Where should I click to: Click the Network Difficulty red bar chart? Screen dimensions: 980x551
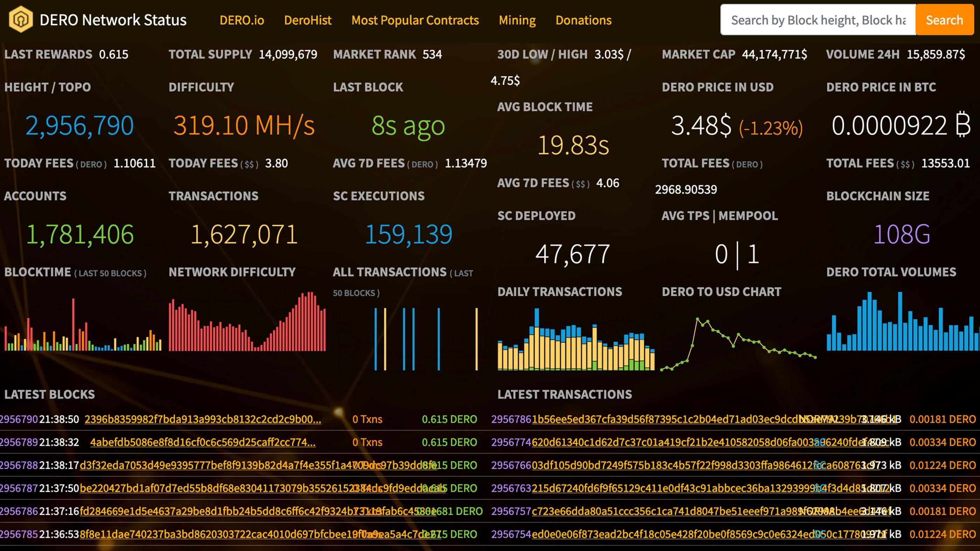pyautogui.click(x=247, y=321)
